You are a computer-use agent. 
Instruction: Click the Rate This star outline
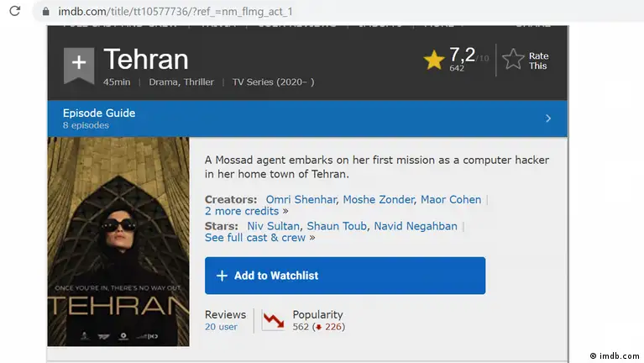pyautogui.click(x=513, y=60)
